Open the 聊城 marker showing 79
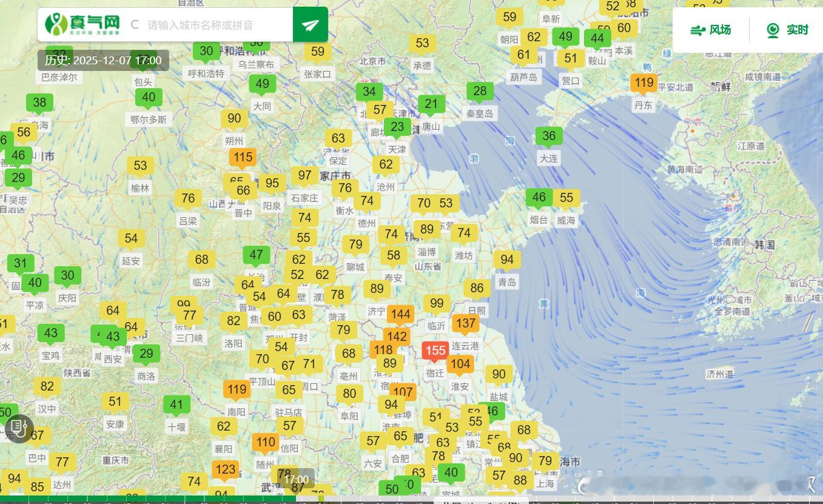Viewport: 823px width, 504px height. [355, 245]
